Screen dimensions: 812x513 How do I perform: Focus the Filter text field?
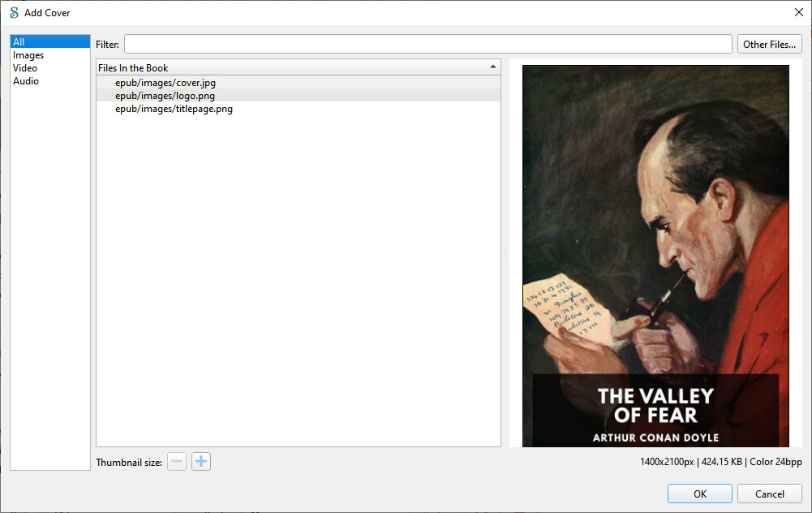[427, 44]
